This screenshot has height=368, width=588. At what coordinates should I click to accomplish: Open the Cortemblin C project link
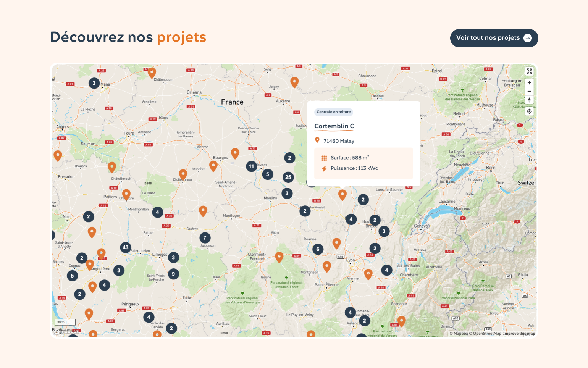coord(334,126)
